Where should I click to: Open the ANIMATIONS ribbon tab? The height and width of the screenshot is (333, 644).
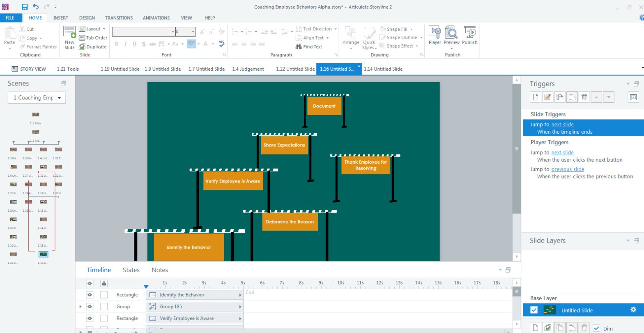[x=156, y=18]
